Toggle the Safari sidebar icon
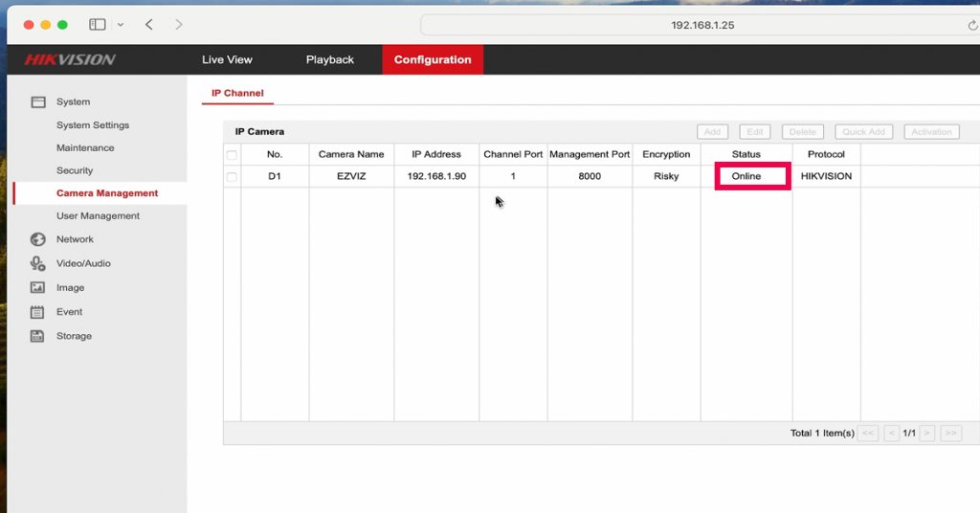980x513 pixels. (x=97, y=24)
